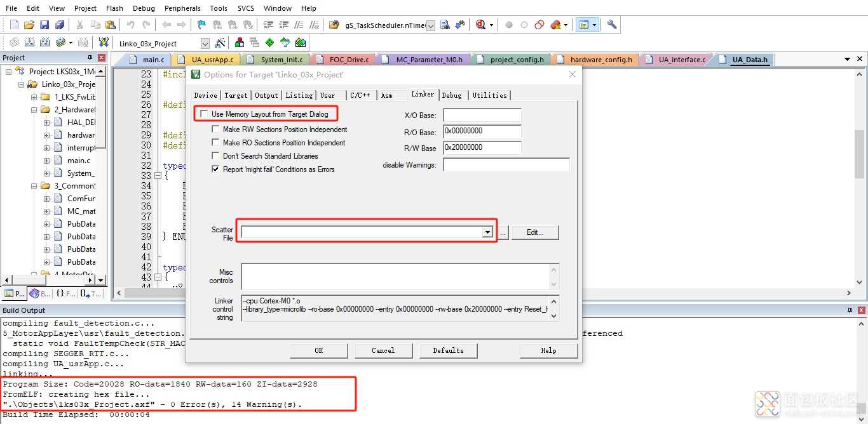Enable Make RO Sections Position Independent
The height and width of the screenshot is (424, 868).
point(215,143)
